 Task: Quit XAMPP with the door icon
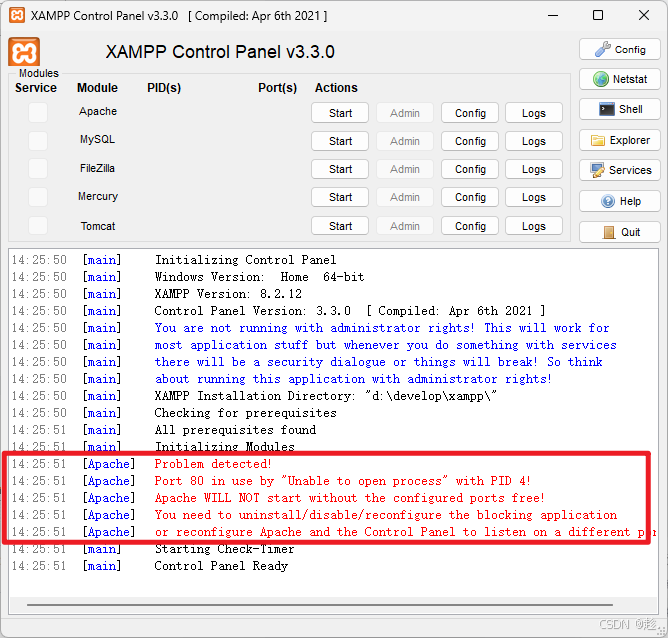(619, 232)
